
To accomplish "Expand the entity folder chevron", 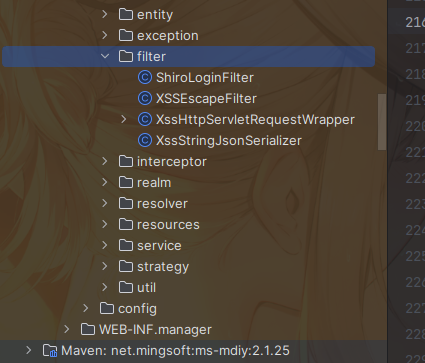I will [x=105, y=14].
